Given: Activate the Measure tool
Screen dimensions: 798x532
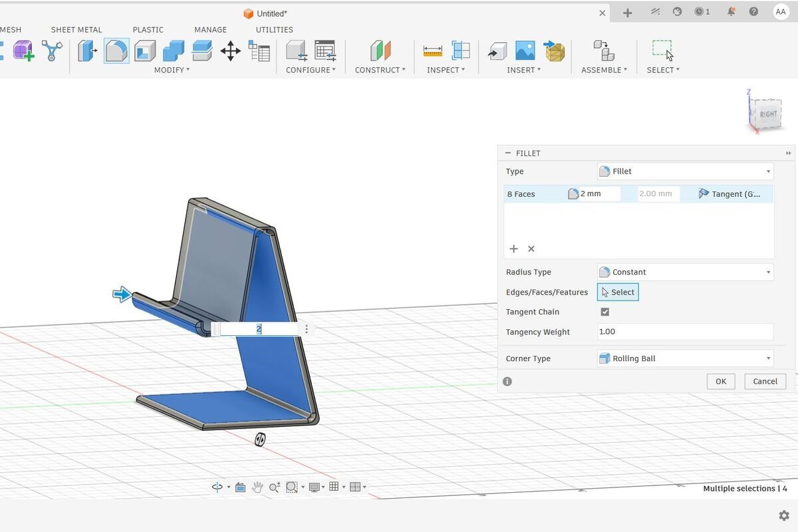Looking at the screenshot, I should 432,51.
